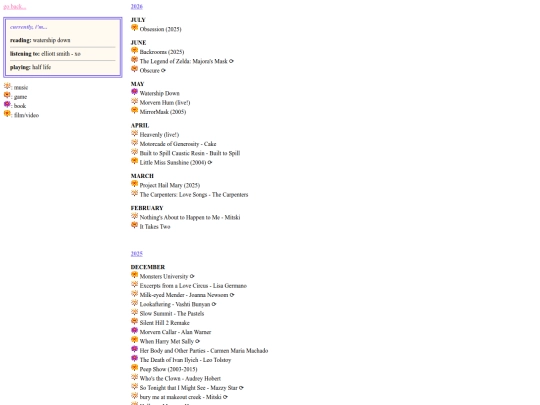Click the game icon beside It Takes Two
This screenshot has width=540, height=405.
point(135,225)
